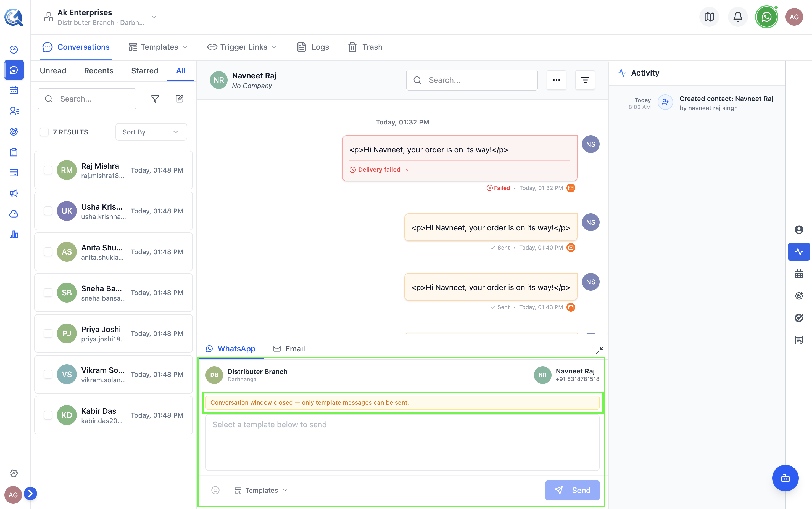The width and height of the screenshot is (812, 509).
Task: Open the calendar icon in left sidebar
Action: tap(14, 90)
